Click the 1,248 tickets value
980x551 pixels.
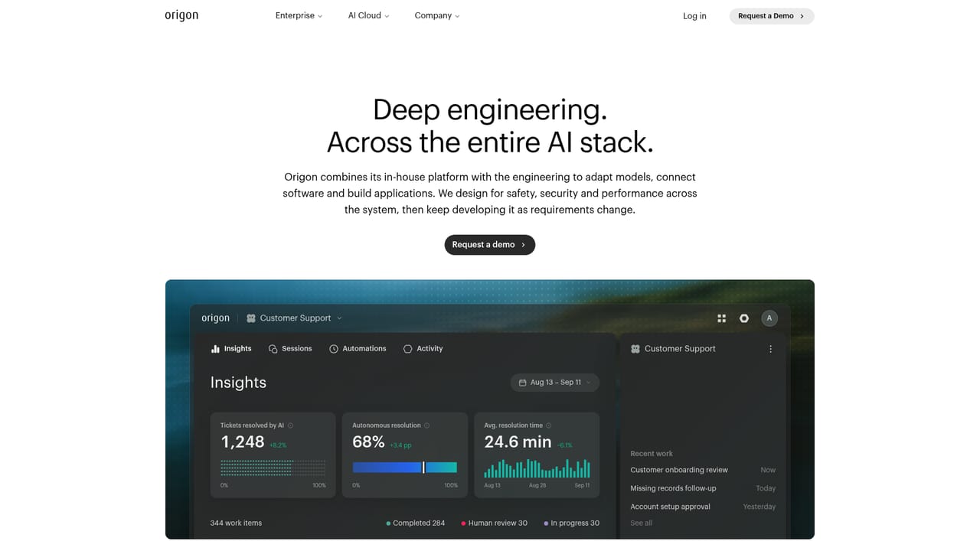[x=243, y=442]
